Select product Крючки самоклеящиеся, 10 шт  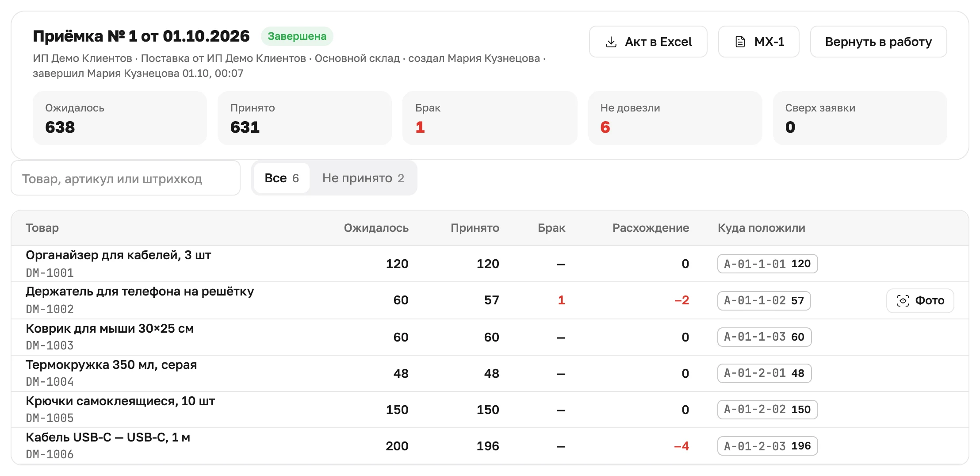120,401
